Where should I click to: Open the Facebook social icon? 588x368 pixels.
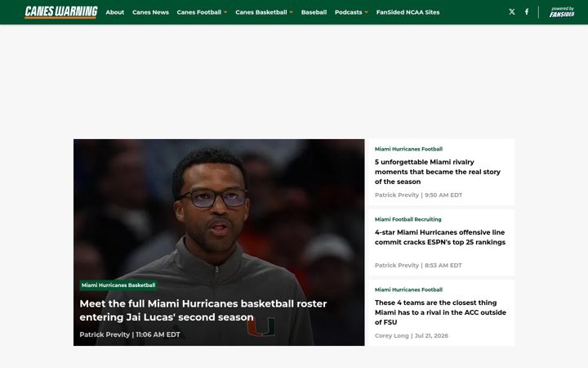(x=527, y=12)
